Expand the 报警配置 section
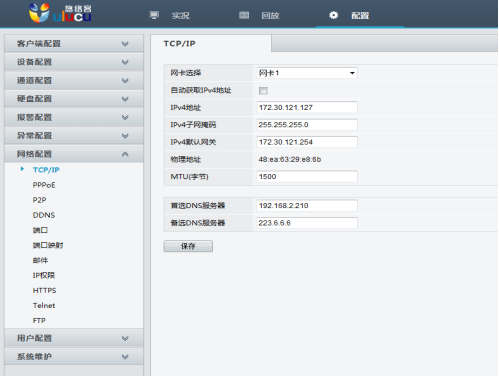The width and height of the screenshot is (499, 376). click(x=74, y=117)
